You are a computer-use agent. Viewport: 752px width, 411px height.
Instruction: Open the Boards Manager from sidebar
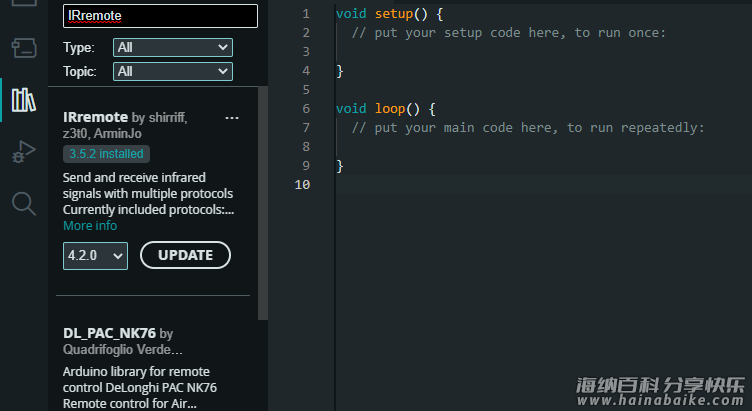23,47
